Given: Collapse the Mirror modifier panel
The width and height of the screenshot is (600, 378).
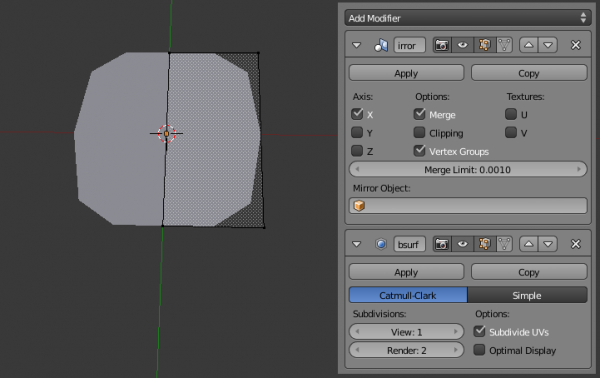Looking at the screenshot, I should point(357,45).
